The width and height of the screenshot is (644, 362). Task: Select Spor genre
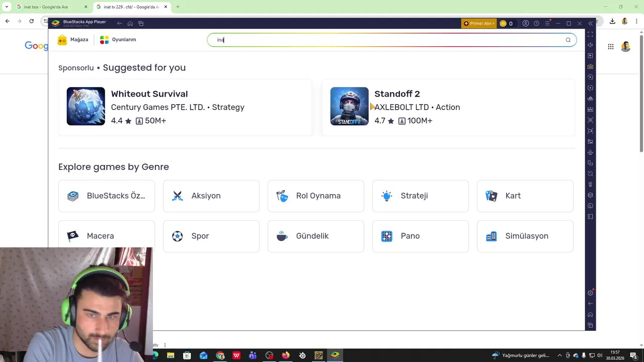click(x=211, y=236)
